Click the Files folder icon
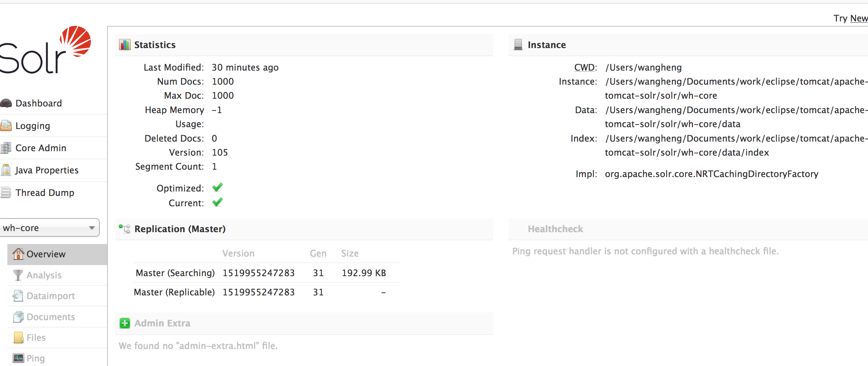Screen dimensions: 868x366 tap(18, 338)
